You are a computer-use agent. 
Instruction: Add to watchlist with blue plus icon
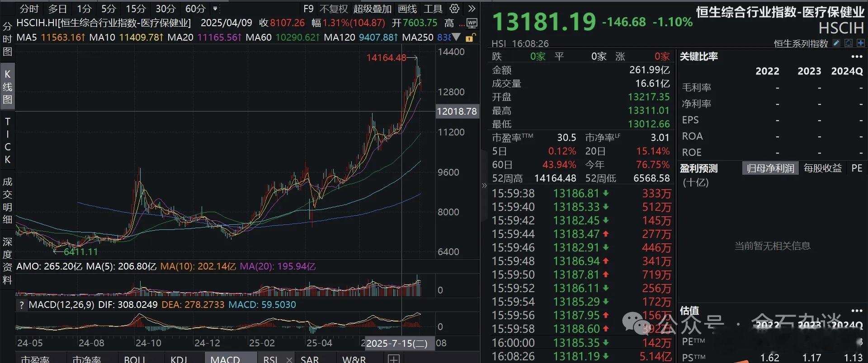pos(860,43)
